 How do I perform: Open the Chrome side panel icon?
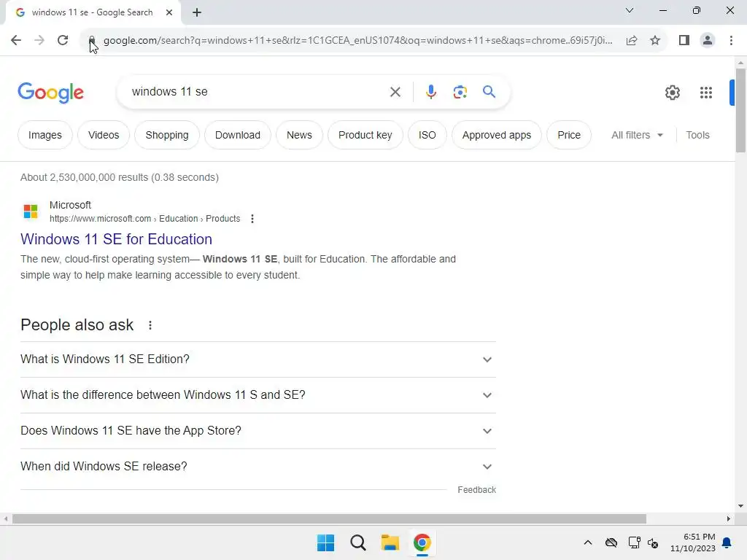pyautogui.click(x=684, y=41)
